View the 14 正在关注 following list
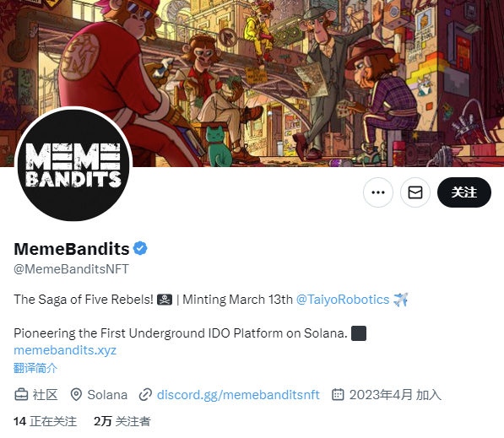Screen dimensions: 504x438 (45, 421)
